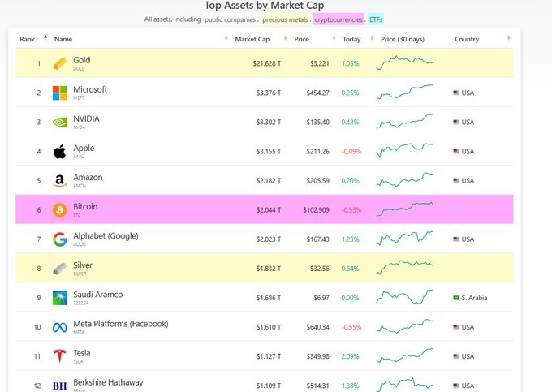Sort by the Price column header

(301, 39)
